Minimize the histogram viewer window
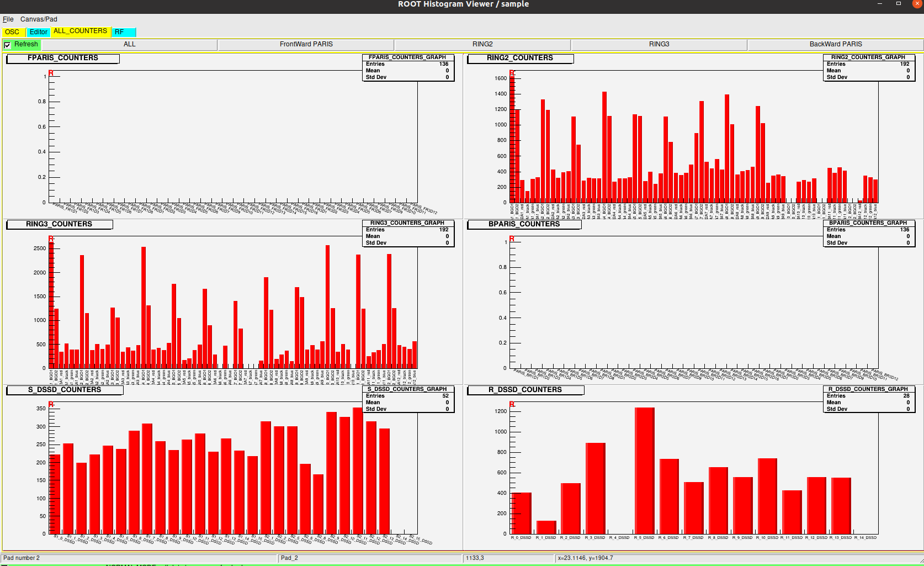 tap(880, 4)
